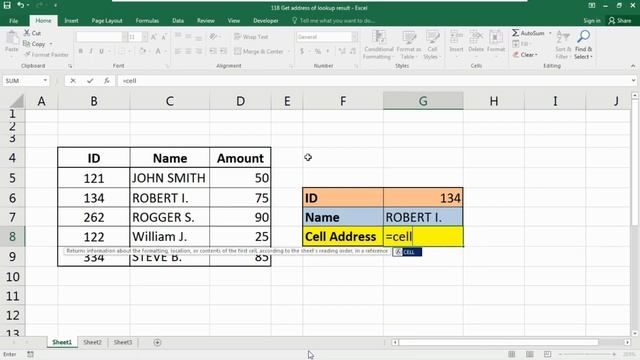
Task: Switch to the Formulas tab
Action: [147, 20]
